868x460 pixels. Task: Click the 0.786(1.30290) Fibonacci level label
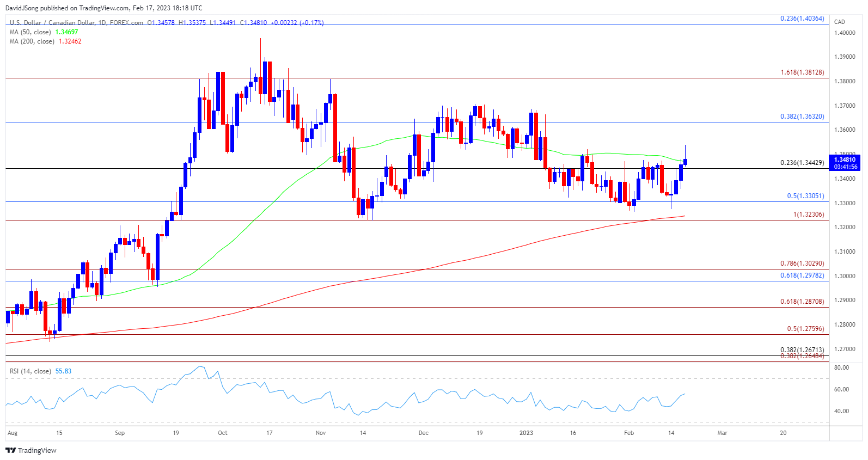tap(802, 263)
